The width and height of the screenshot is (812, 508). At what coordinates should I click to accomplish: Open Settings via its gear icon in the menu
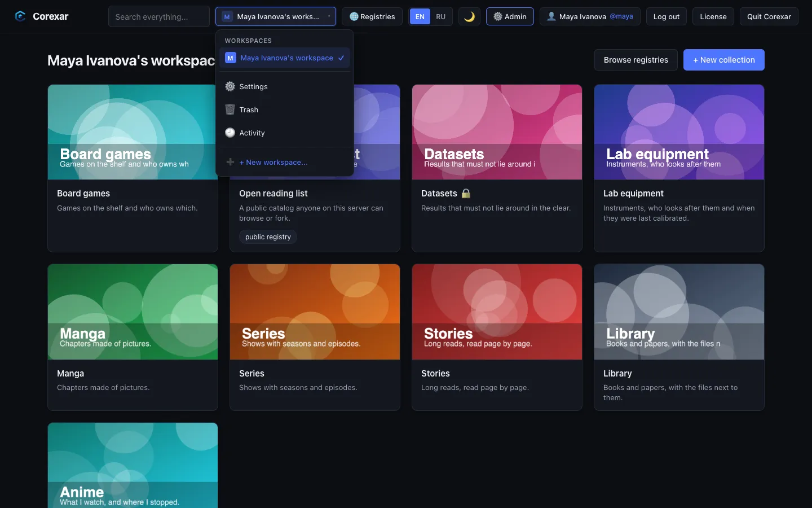coord(230,86)
